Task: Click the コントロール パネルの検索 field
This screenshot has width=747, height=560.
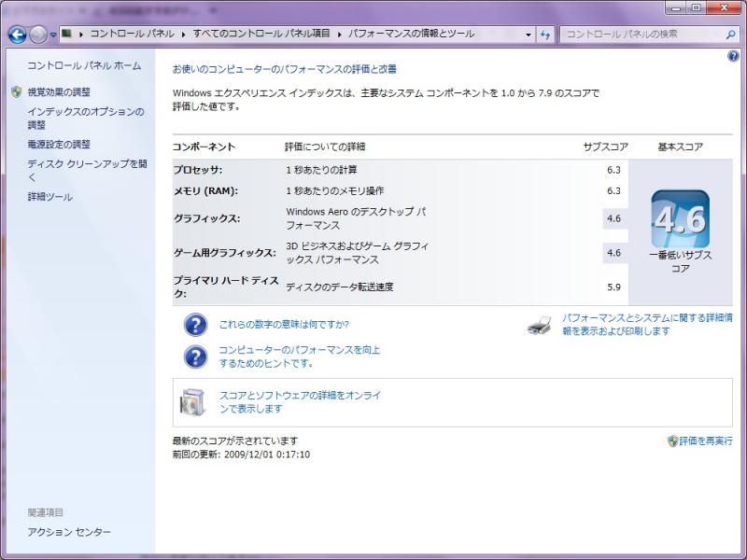Action: point(642,35)
